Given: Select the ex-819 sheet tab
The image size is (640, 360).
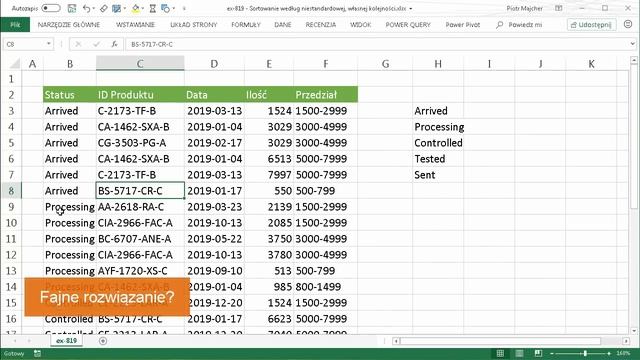Looking at the screenshot, I should pos(66,340).
